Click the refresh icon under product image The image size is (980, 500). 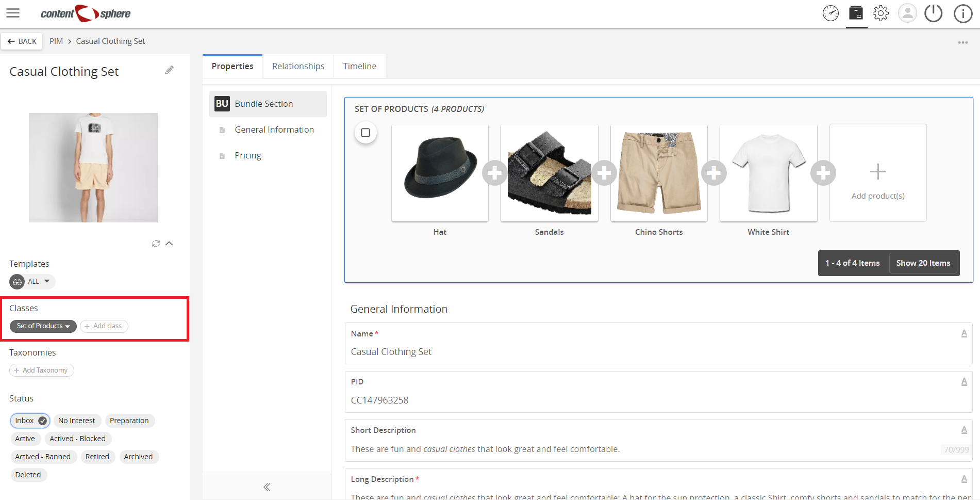pyautogui.click(x=156, y=244)
